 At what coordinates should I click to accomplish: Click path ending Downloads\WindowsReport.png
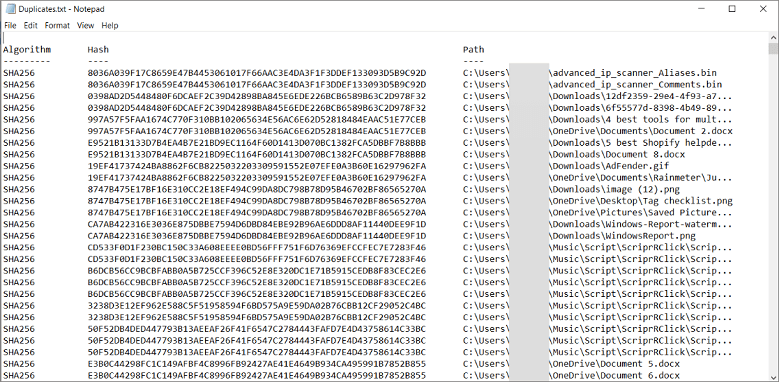coord(579,236)
